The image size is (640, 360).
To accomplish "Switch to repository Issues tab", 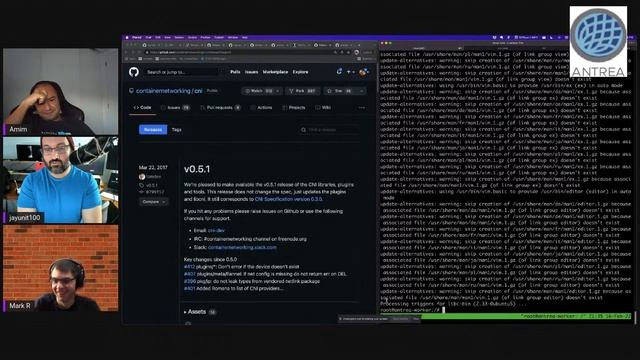I will (176, 107).
